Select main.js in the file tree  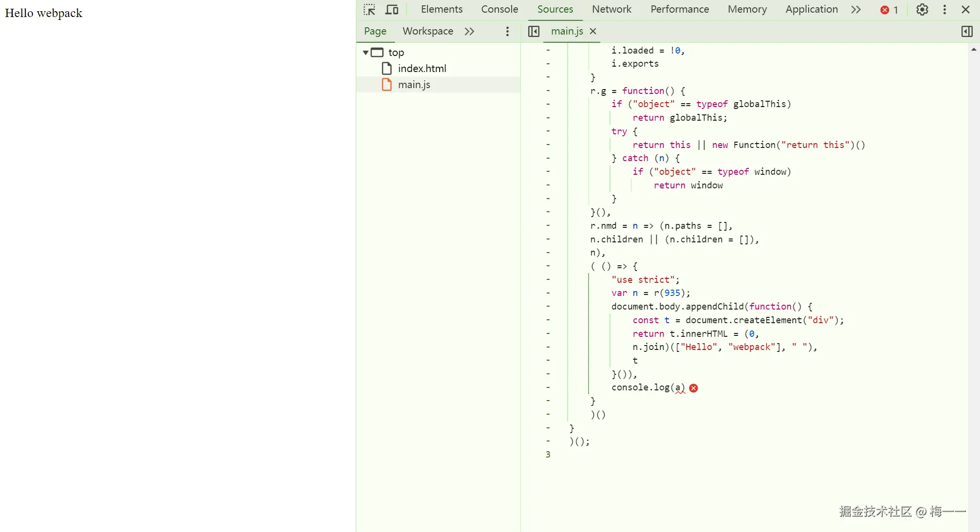[414, 85]
